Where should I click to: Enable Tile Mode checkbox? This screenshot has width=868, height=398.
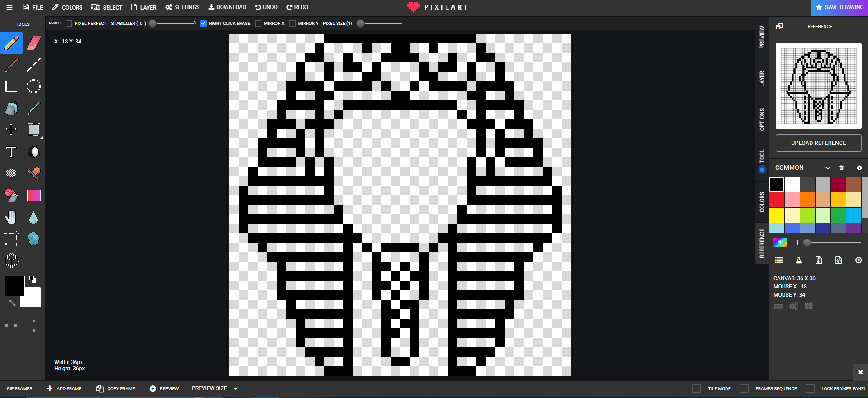coord(697,388)
